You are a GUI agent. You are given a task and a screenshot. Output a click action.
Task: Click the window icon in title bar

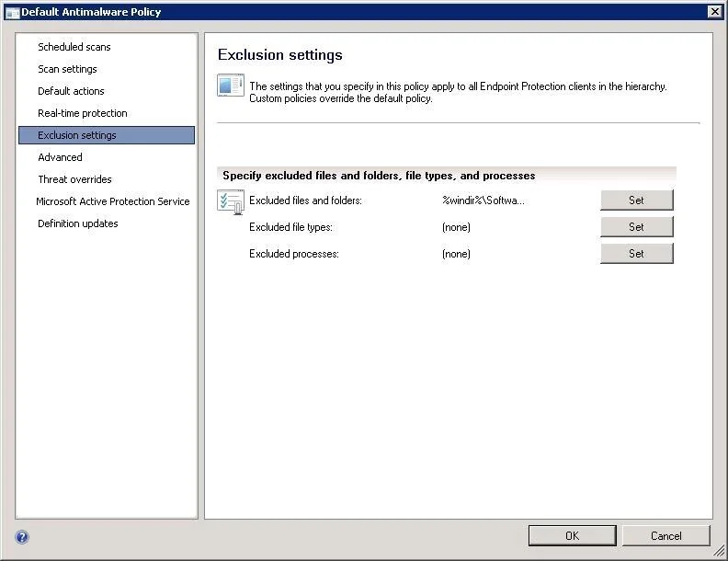pos(13,13)
